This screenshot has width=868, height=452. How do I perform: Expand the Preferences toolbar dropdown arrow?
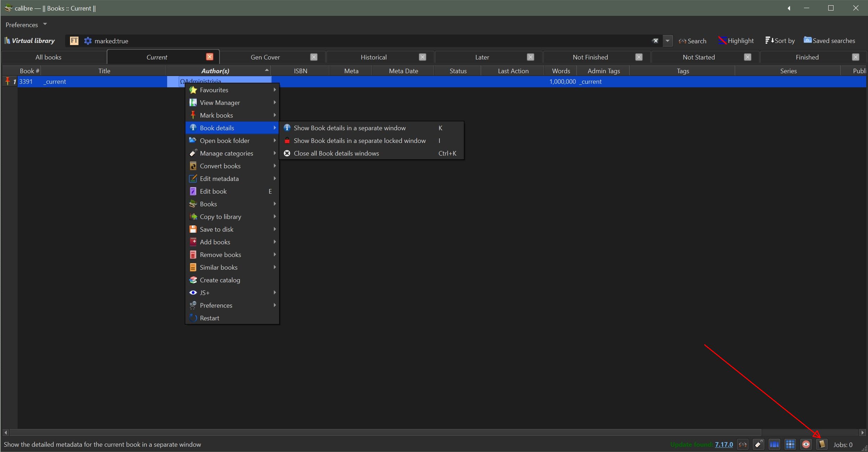(x=45, y=24)
